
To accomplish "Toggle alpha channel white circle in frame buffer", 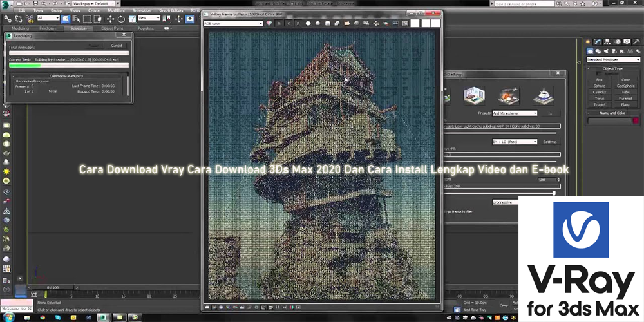I will (x=308, y=23).
